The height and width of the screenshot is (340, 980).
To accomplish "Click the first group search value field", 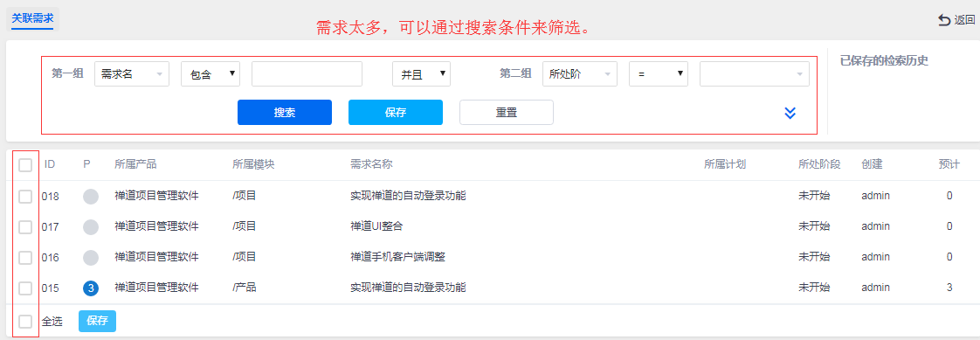I will click(x=307, y=73).
